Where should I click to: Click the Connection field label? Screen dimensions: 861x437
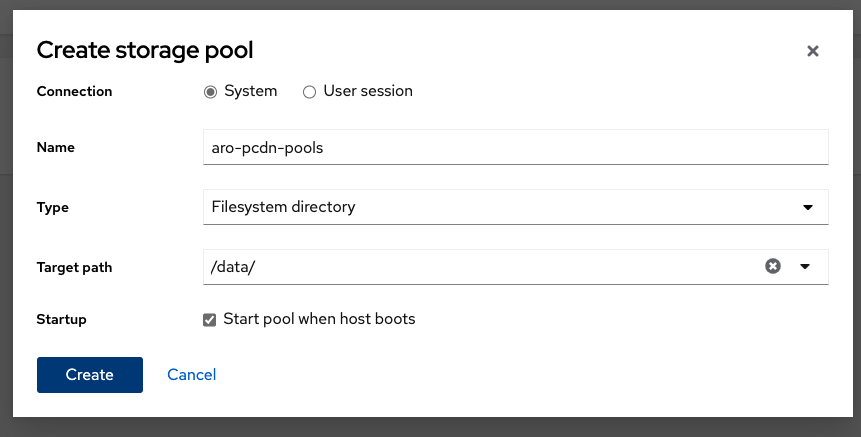(74, 91)
